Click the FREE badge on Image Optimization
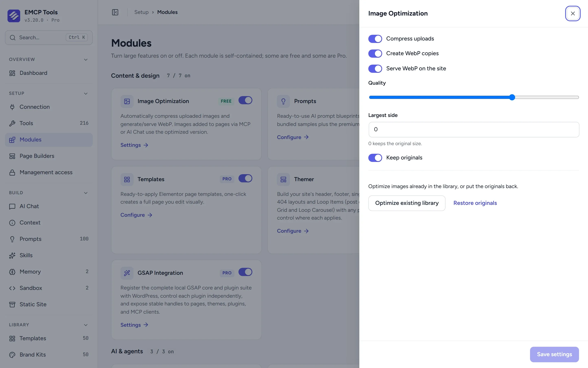 [226, 101]
